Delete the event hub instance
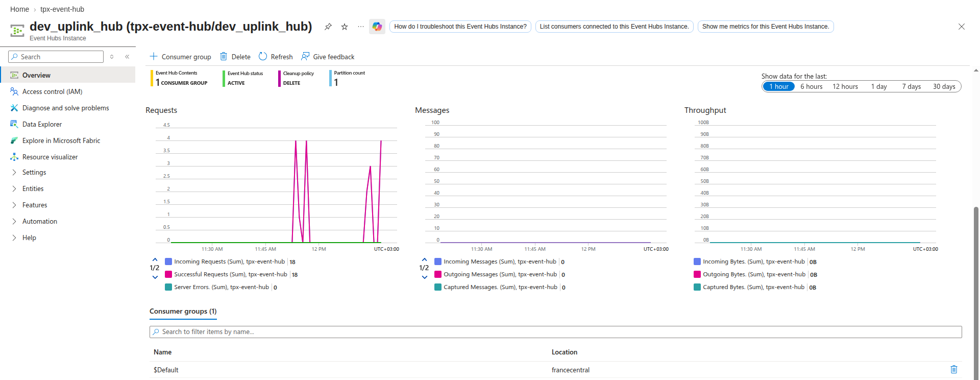 tap(235, 57)
